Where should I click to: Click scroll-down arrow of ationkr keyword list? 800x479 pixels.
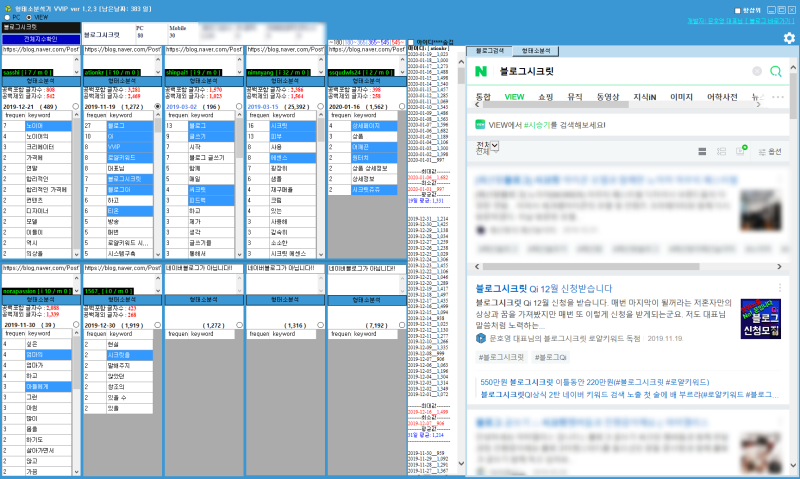pyautogui.click(x=158, y=254)
